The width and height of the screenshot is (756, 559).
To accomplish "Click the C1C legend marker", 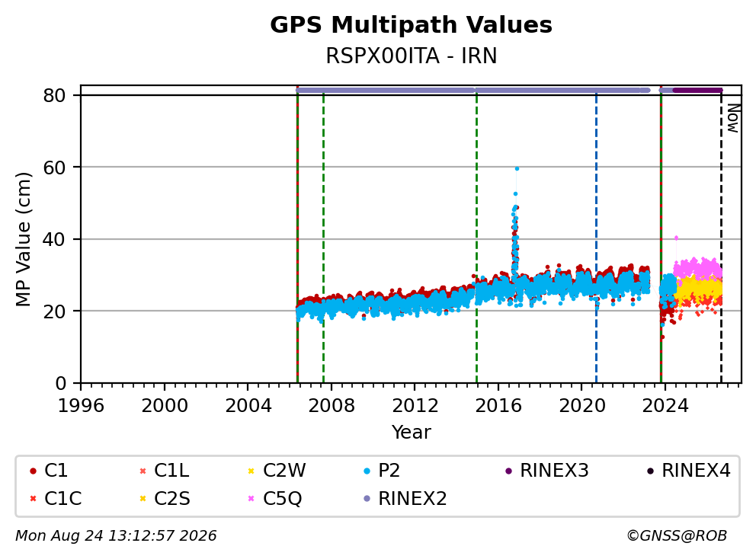I will tap(33, 499).
